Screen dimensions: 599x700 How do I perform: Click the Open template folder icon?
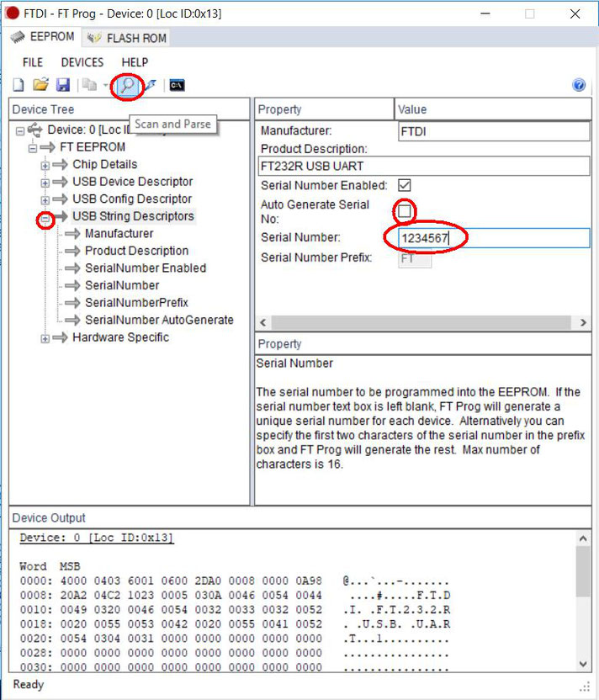tap(40, 84)
